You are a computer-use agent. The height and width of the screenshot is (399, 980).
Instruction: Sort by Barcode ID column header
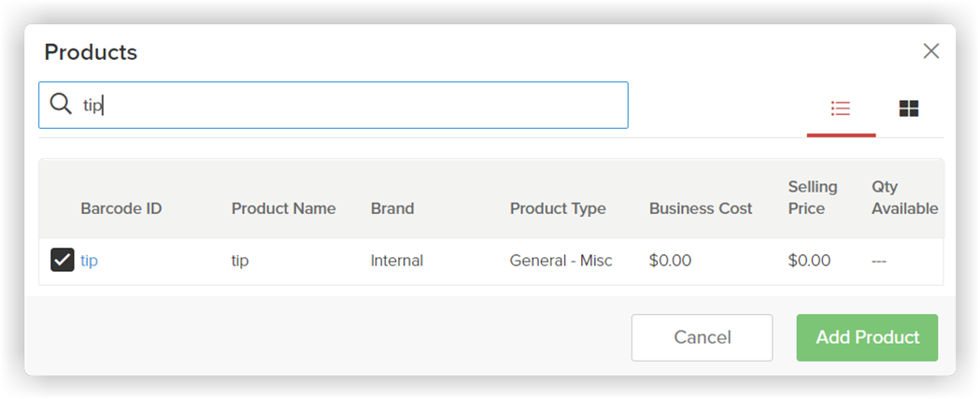pos(121,209)
